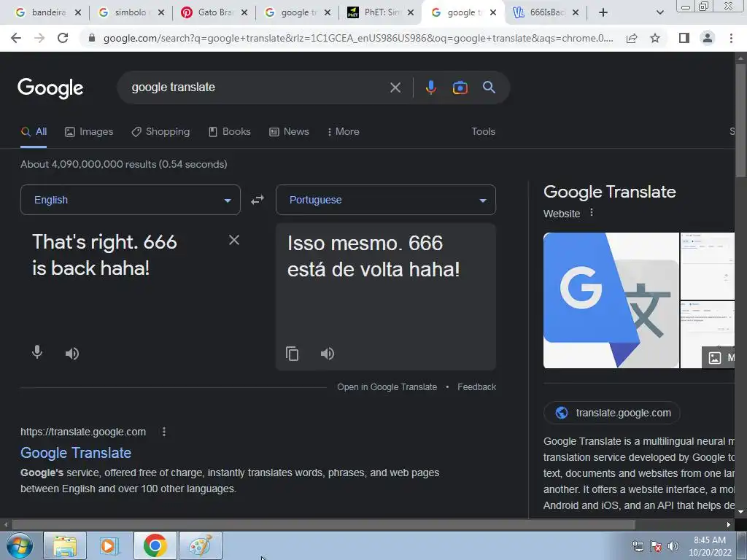747x560 pixels.
Task: Submit search with magnifier icon
Action: click(489, 87)
